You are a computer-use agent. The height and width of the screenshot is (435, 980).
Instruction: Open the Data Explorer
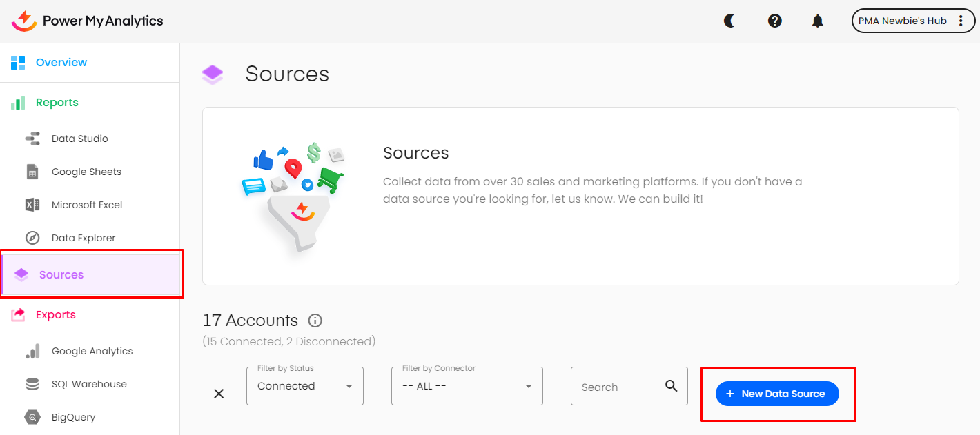point(83,238)
